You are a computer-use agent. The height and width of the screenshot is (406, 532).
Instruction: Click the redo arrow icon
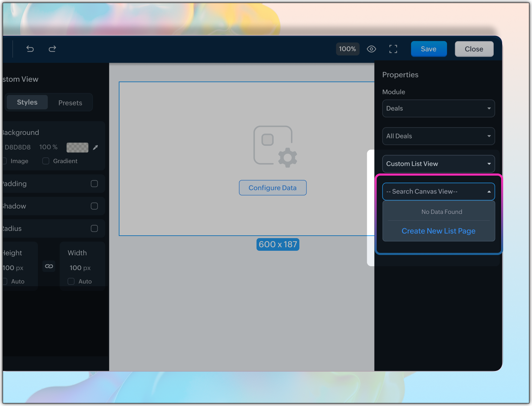pos(52,49)
